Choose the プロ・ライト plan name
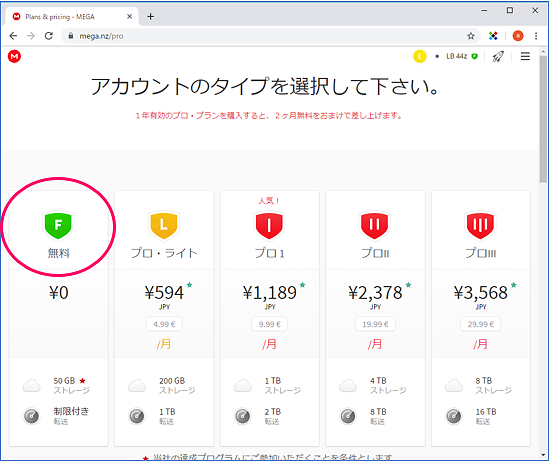This screenshot has height=461, width=549. (164, 253)
